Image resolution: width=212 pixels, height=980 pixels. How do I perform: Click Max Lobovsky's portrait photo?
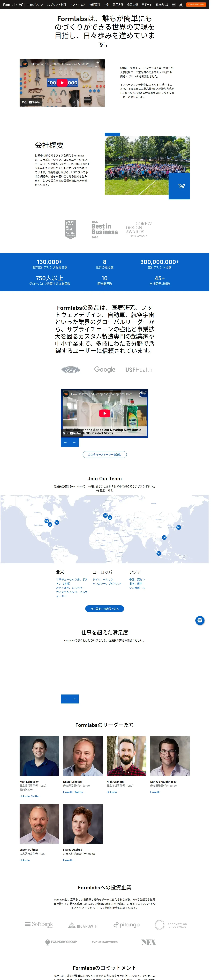click(x=39, y=756)
